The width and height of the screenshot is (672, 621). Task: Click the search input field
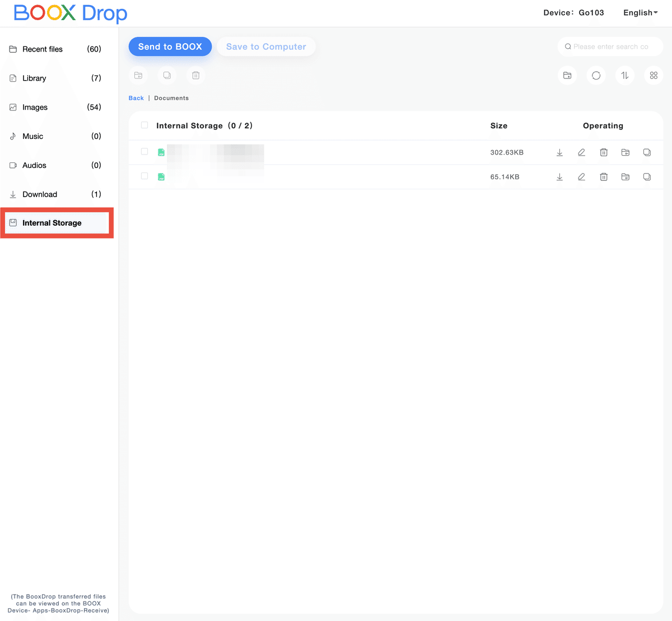coord(610,46)
